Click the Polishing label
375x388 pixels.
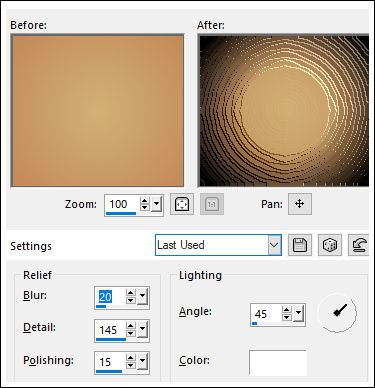click(x=48, y=360)
